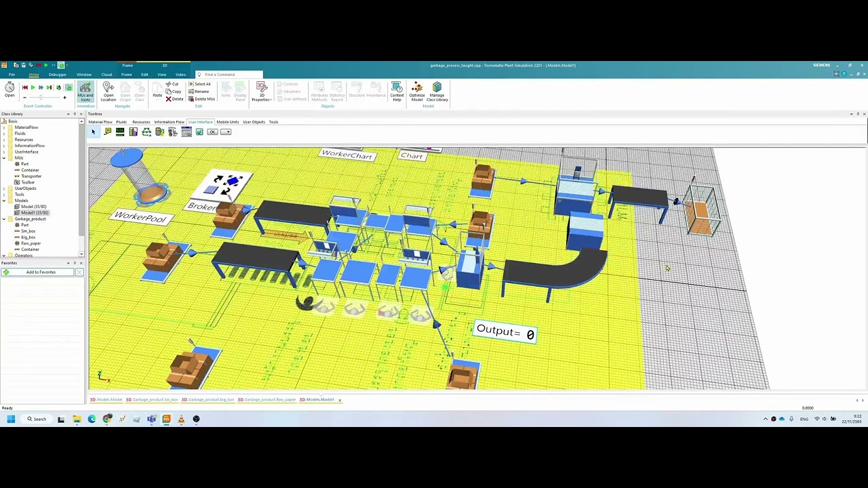Screen dimensions: 868x488
Task: Open Context Help
Action: [397, 91]
